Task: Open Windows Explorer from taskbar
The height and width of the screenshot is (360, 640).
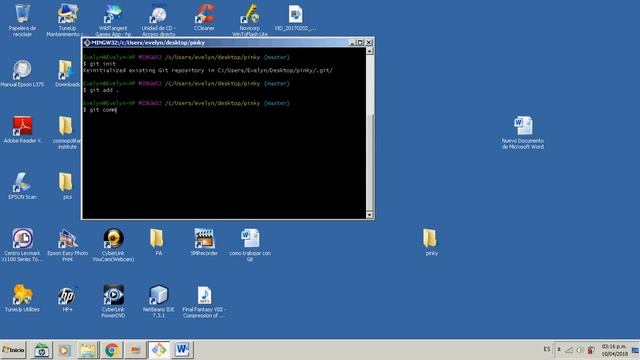Action: (88, 350)
